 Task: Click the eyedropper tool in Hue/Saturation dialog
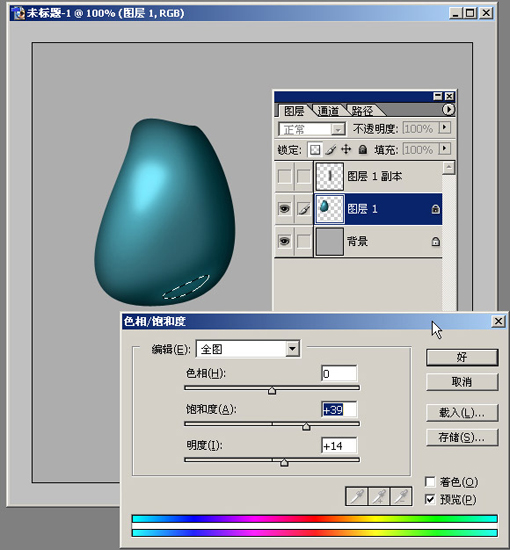[357, 496]
